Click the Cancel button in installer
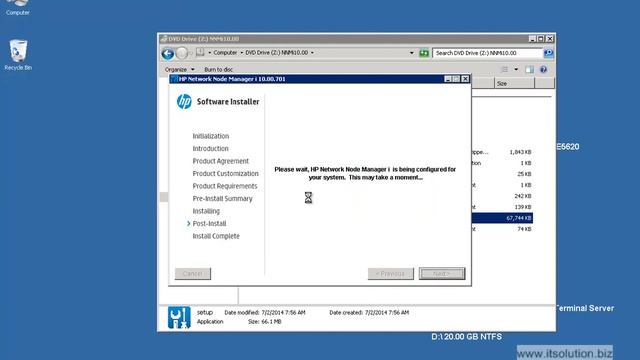The image size is (640, 360). (x=193, y=273)
